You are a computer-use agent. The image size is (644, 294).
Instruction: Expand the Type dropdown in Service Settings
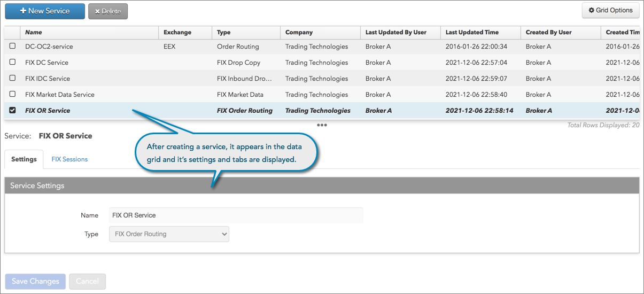[169, 234]
